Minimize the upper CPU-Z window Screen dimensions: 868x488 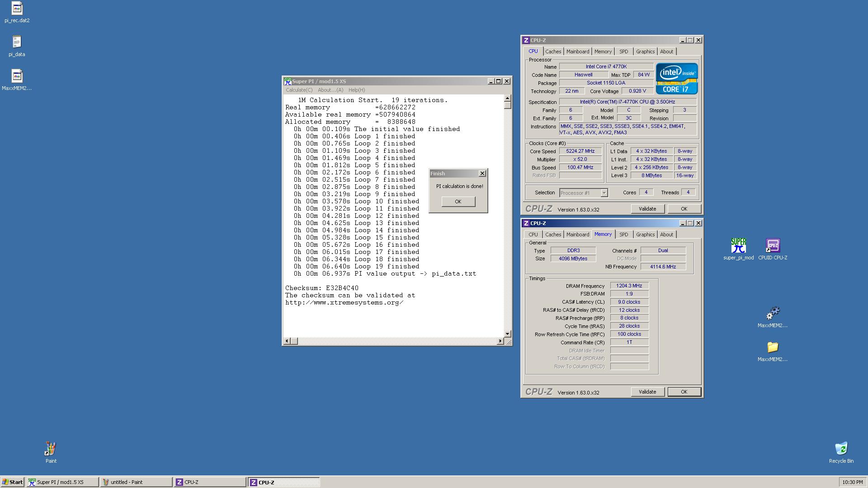point(682,40)
